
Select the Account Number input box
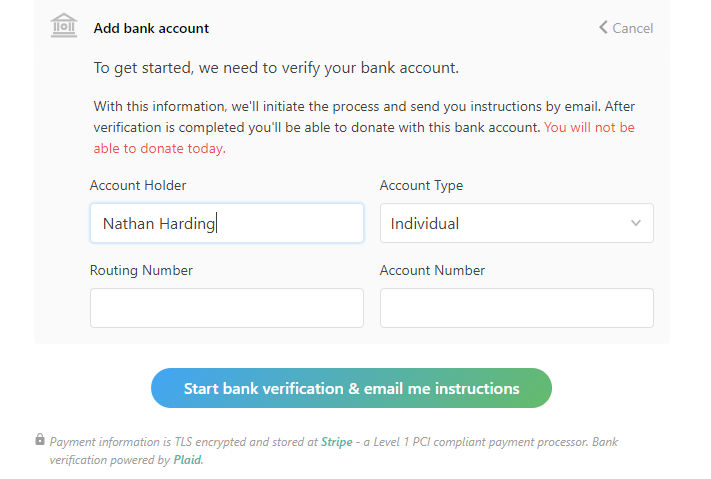[x=516, y=308]
